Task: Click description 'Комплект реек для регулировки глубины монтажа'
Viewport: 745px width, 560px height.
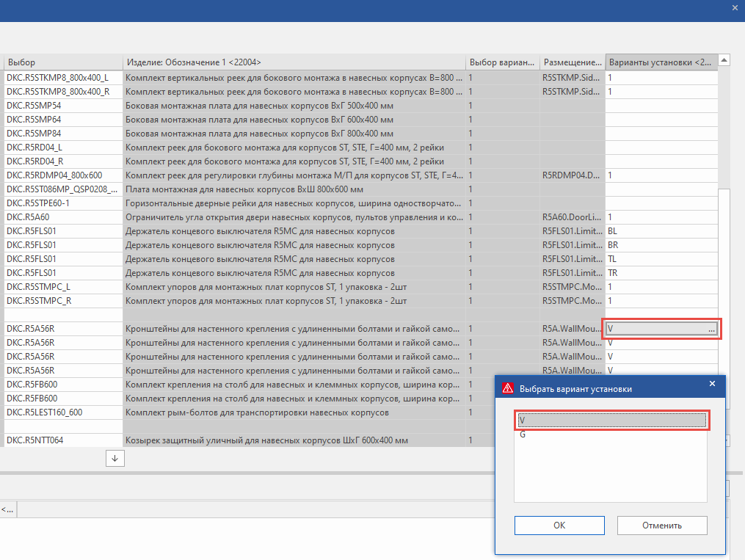Action: pyautogui.click(x=294, y=175)
